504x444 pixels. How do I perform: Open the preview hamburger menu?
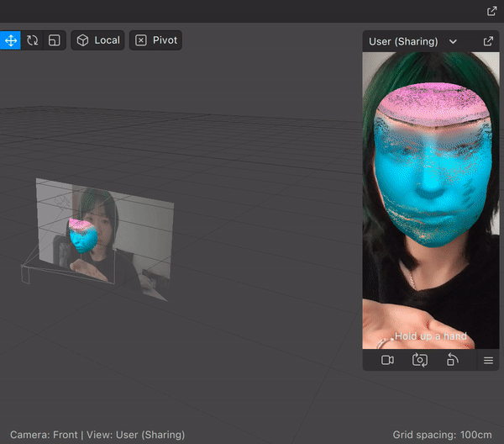pos(488,360)
